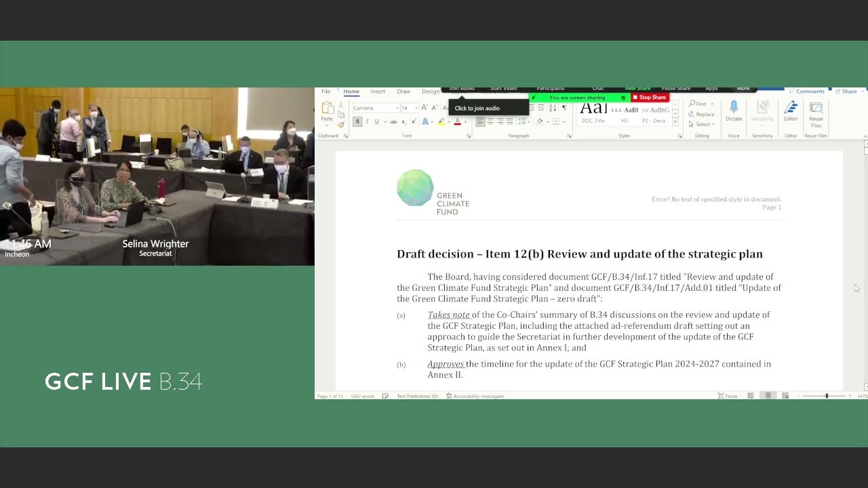868x488 pixels.
Task: Switch to Read Mode view
Action: pyautogui.click(x=751, y=396)
